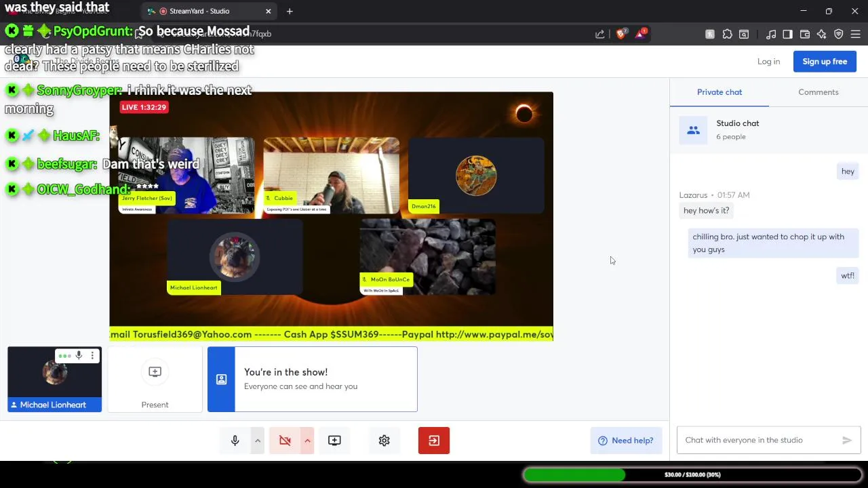Click the green K badge beside SonnyGroyper

coord(12,90)
